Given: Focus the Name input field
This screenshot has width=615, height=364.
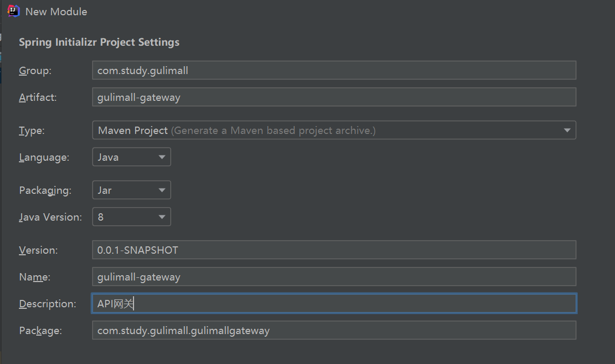Looking at the screenshot, I should (x=334, y=277).
